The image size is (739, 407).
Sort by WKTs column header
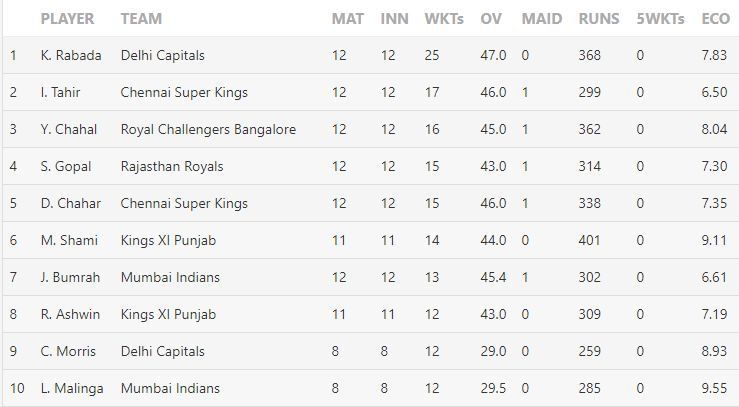click(443, 19)
